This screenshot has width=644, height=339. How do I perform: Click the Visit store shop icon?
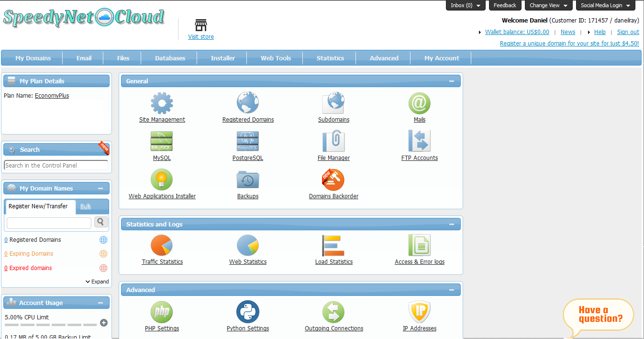coord(201,25)
